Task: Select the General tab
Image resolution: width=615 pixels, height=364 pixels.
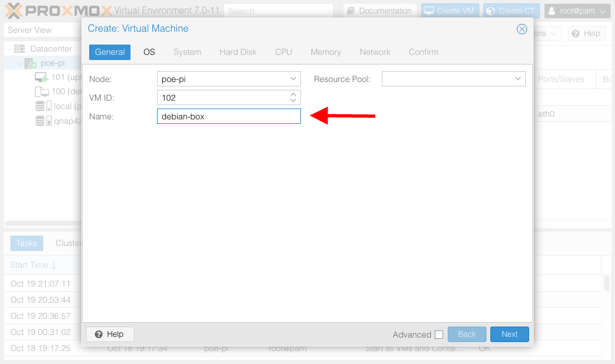Action: pyautogui.click(x=110, y=52)
